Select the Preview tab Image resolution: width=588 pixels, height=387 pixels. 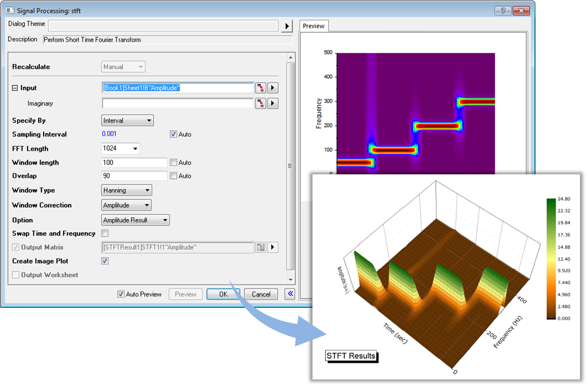pyautogui.click(x=313, y=26)
